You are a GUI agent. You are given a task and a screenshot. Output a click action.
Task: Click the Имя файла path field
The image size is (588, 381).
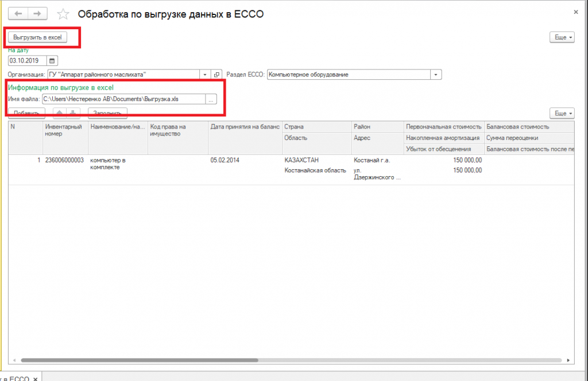(123, 99)
